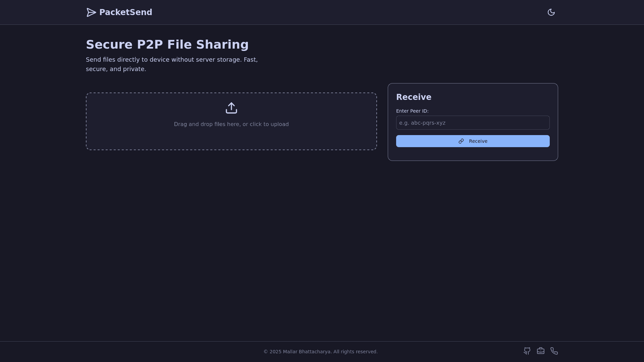Click the phone contact icon in footer
Image resolution: width=644 pixels, height=362 pixels.
tap(554, 351)
